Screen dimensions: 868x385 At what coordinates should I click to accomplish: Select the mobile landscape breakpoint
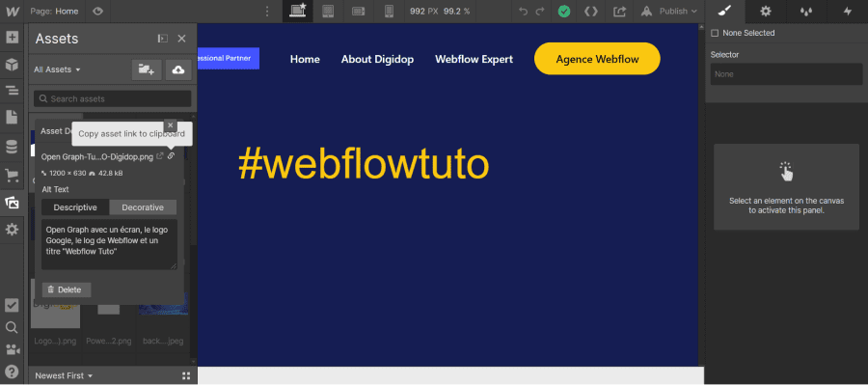tap(358, 11)
